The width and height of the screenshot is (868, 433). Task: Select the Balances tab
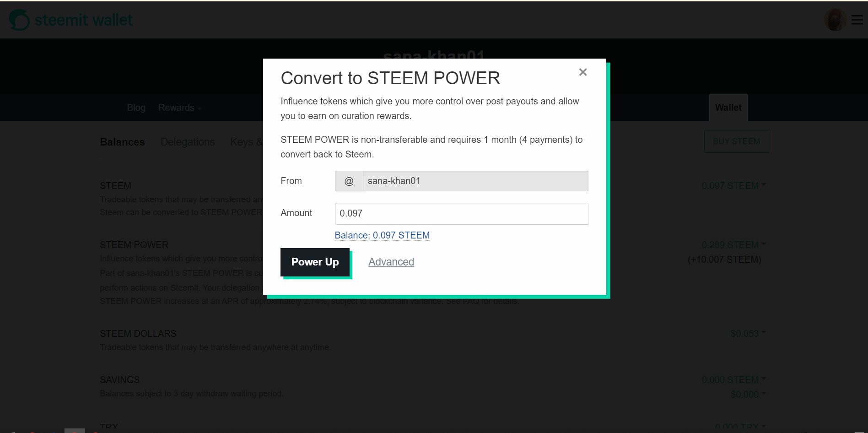click(122, 142)
